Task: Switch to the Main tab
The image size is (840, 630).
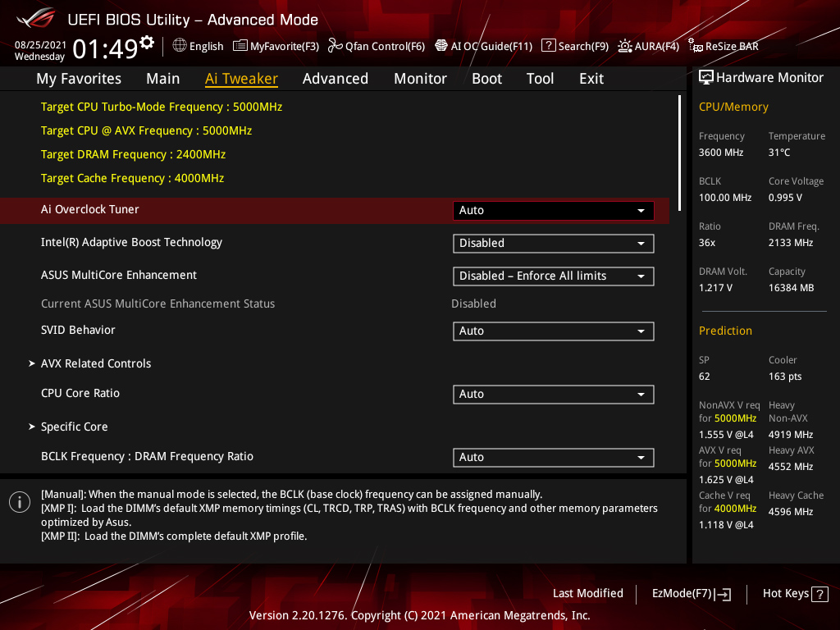Action: (x=163, y=79)
